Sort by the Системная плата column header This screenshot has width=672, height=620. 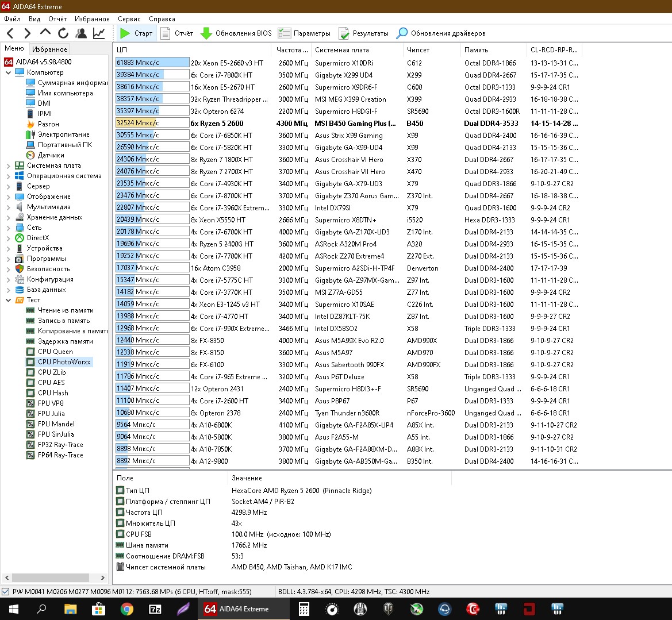pos(358,49)
